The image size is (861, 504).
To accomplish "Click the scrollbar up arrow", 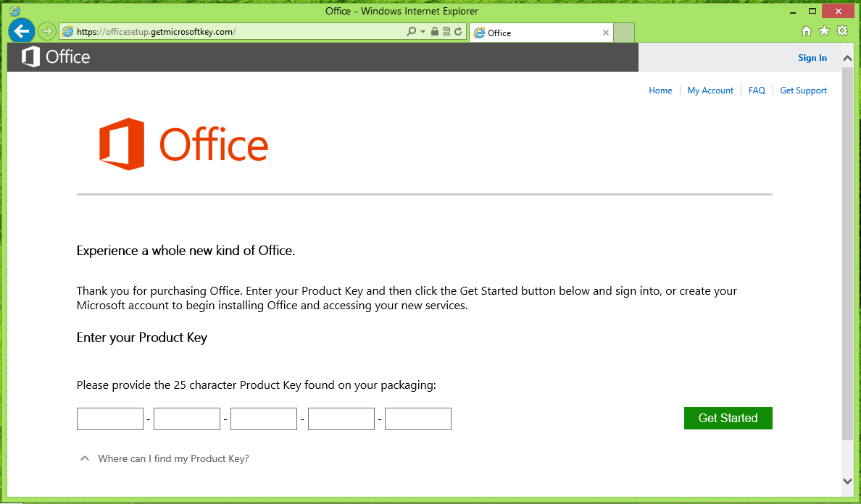I will pyautogui.click(x=847, y=58).
